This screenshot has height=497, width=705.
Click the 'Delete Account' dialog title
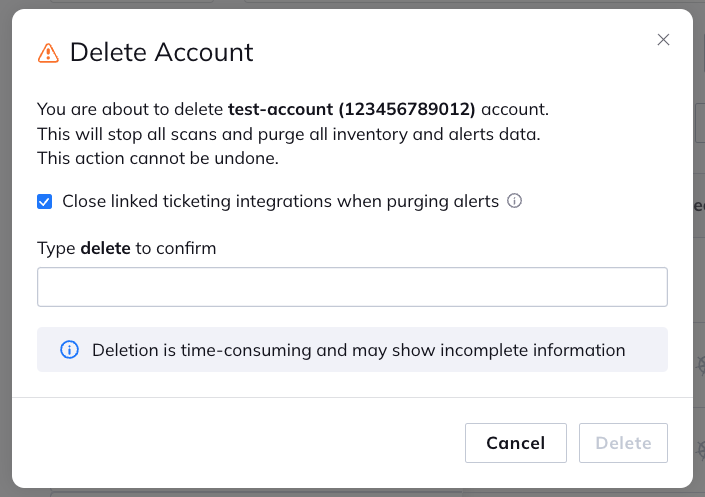[x=161, y=52]
